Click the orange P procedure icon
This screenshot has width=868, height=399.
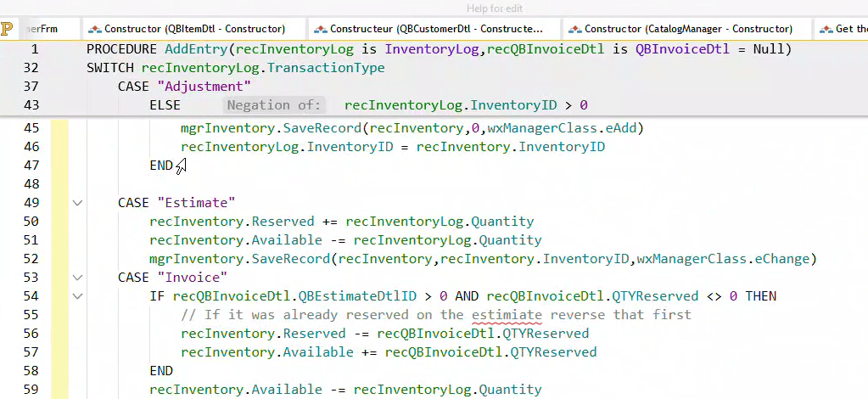coord(7,30)
